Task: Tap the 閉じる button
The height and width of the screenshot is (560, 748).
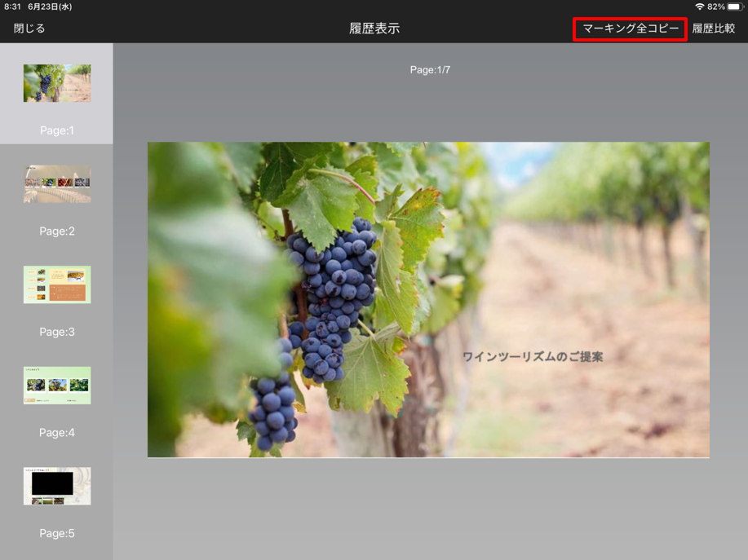Action: point(29,29)
